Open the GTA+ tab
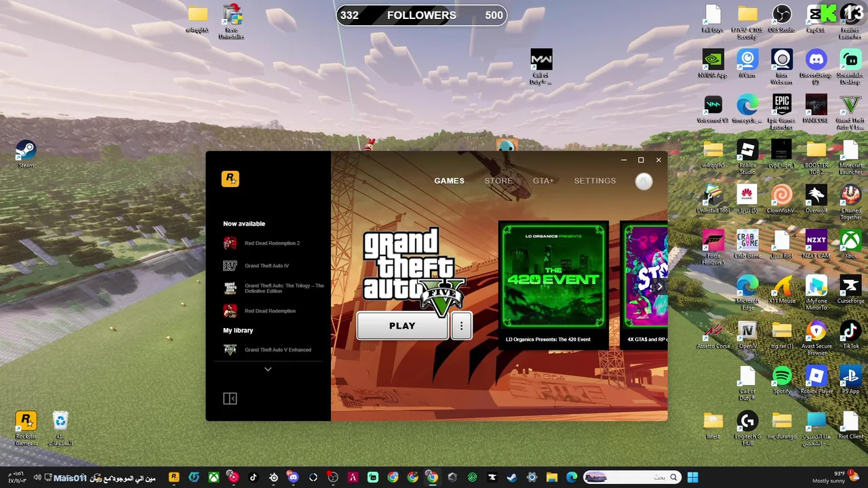Image resolution: width=868 pixels, height=488 pixels. (x=543, y=181)
